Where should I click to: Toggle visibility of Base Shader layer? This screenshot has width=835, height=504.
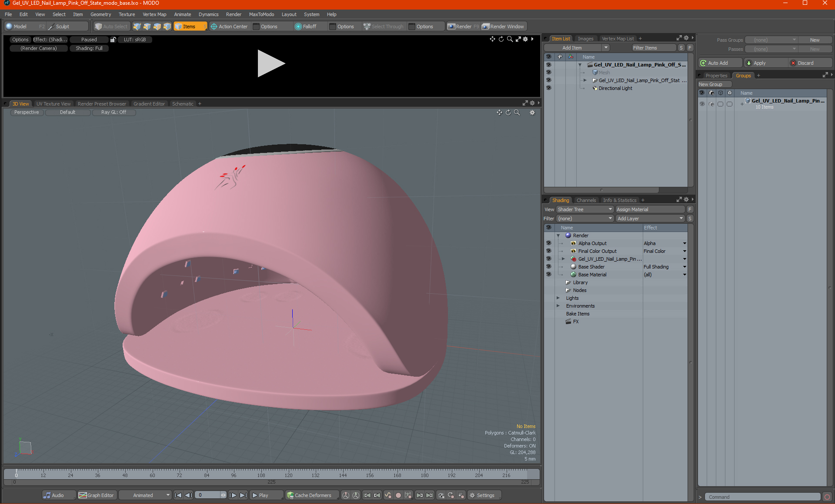tap(548, 267)
